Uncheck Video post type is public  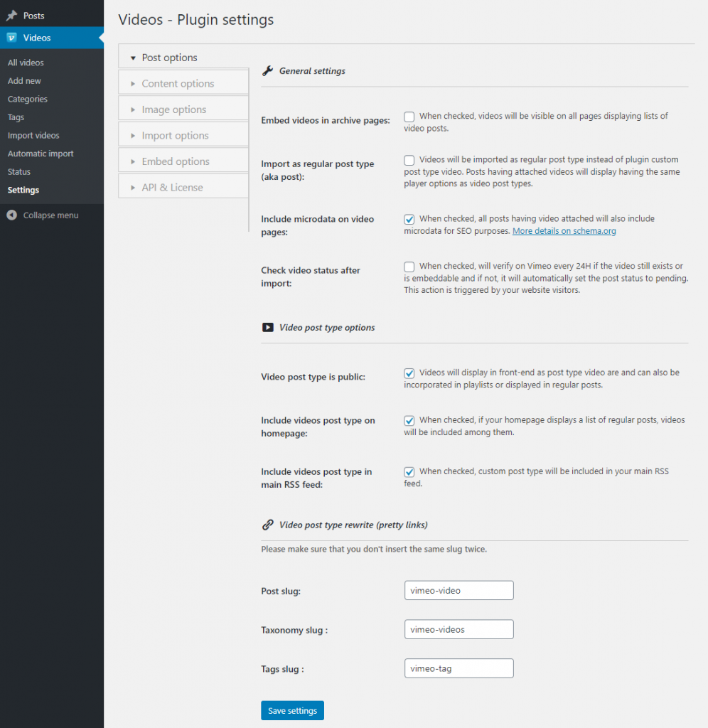(409, 373)
